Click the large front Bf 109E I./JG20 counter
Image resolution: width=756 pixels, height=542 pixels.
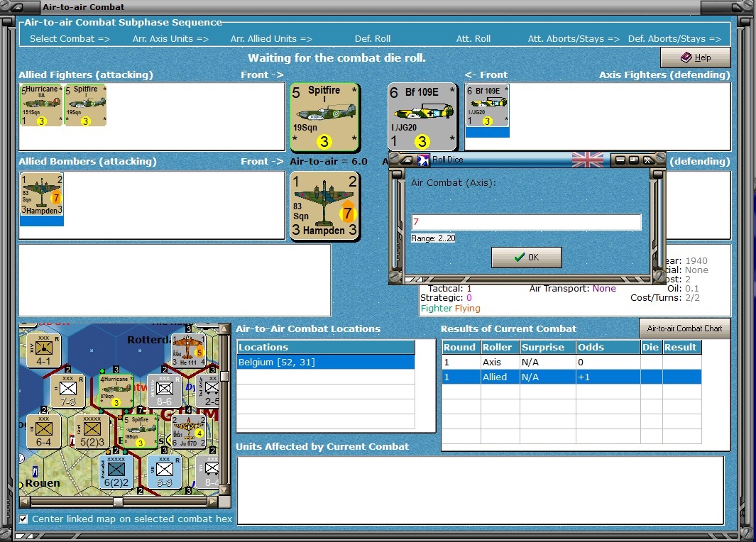pos(422,117)
